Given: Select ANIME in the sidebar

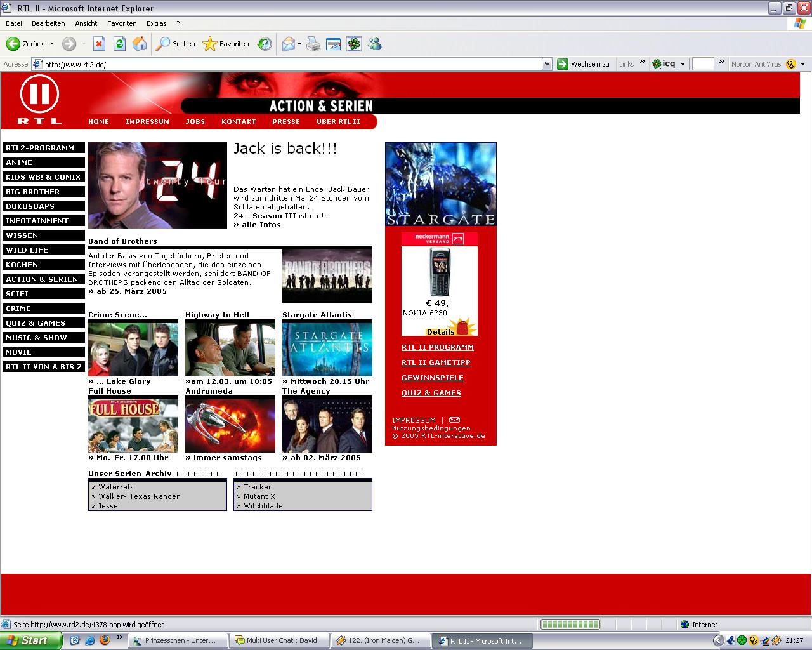Looking at the screenshot, I should pos(44,162).
